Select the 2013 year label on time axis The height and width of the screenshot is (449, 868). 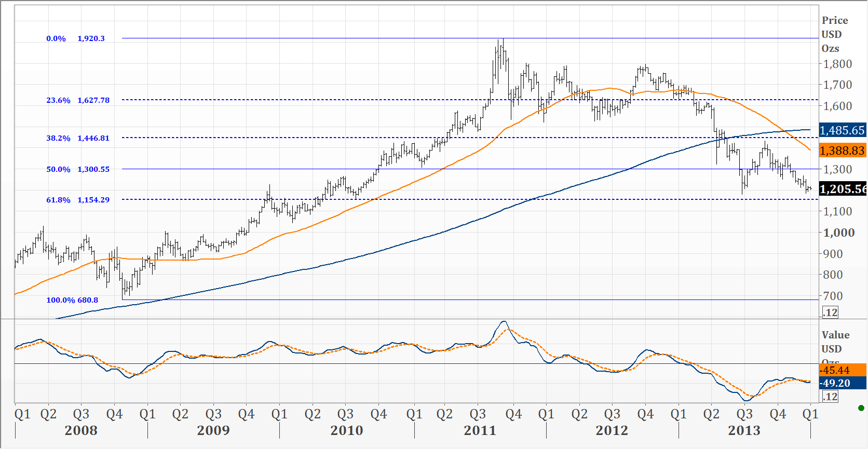[744, 430]
